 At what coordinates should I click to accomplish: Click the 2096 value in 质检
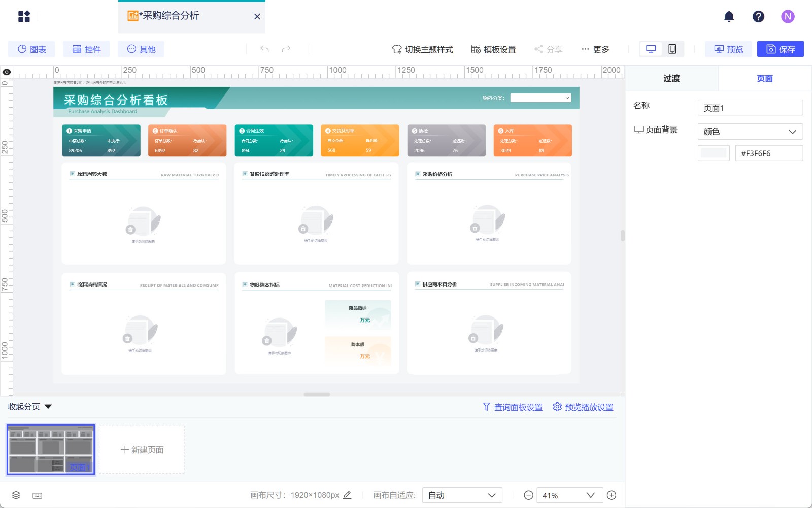click(419, 151)
